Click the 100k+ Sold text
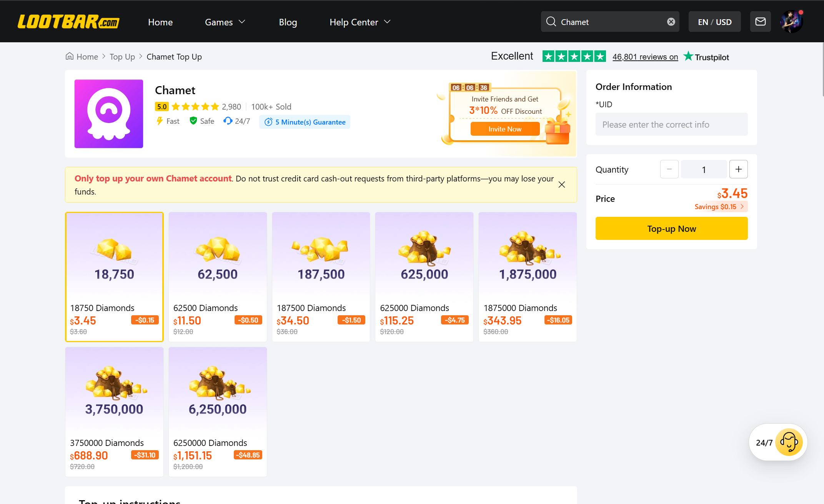 (271, 106)
